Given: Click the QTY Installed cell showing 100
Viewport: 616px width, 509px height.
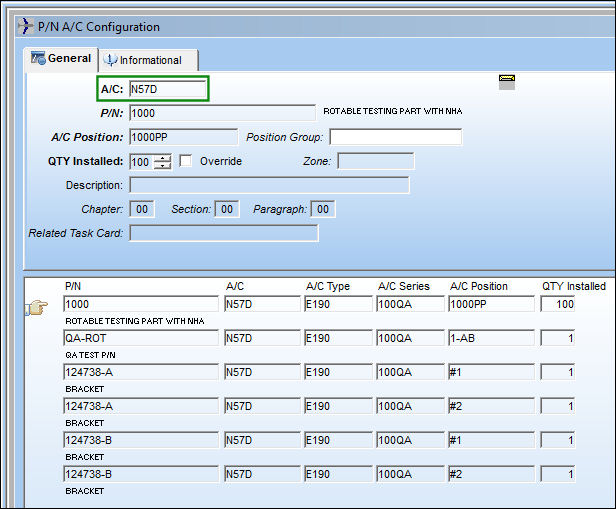Looking at the screenshot, I should point(557,304).
